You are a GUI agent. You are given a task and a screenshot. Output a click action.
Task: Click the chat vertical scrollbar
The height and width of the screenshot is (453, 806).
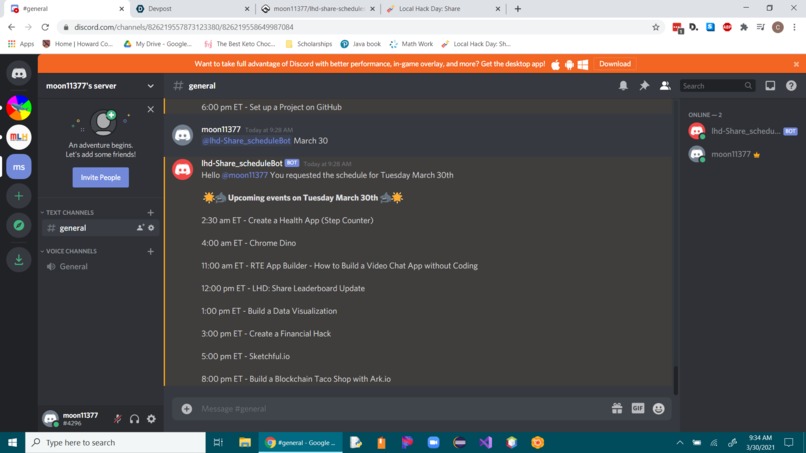[x=675, y=380]
